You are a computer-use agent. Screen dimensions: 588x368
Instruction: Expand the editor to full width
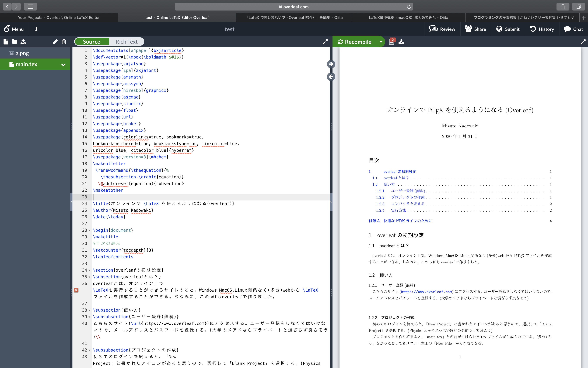[325, 42]
